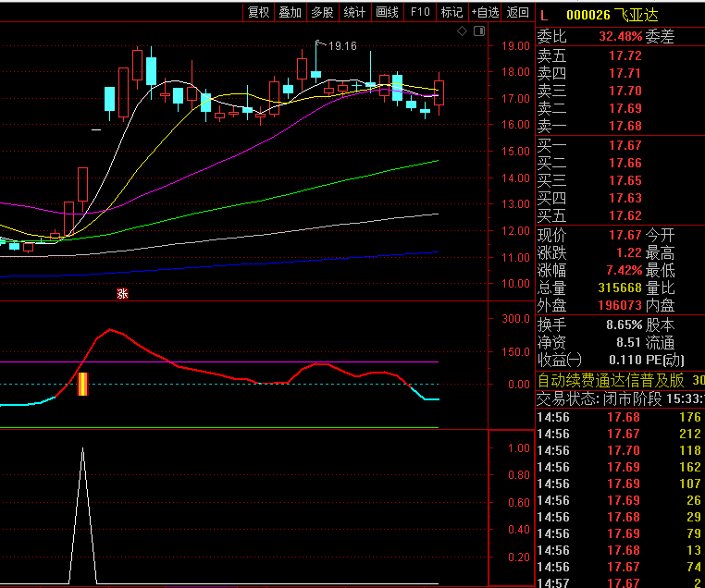Click the 19.16 high price flag marker
Screen dimensions: 705x588
[340, 45]
